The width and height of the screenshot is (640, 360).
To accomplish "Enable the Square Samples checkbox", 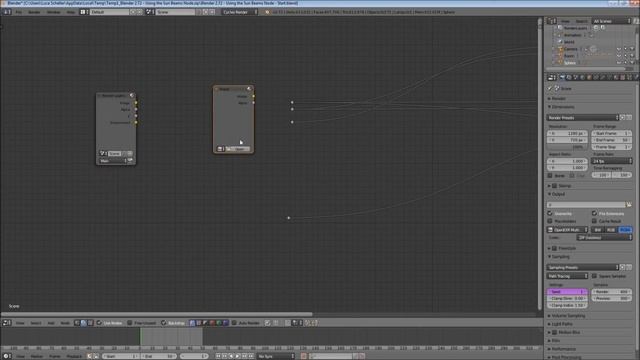I will pyautogui.click(x=595, y=276).
